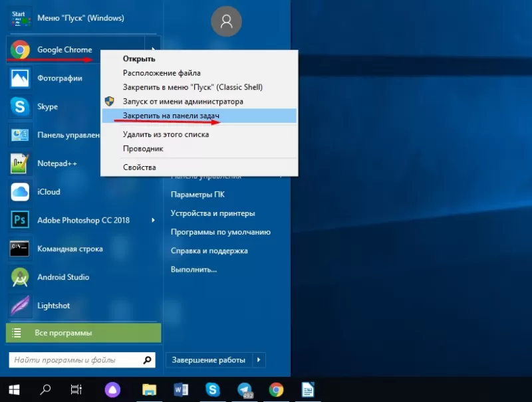This screenshot has height=402, width=532.
Task: Click the user account avatar
Action: point(226,21)
